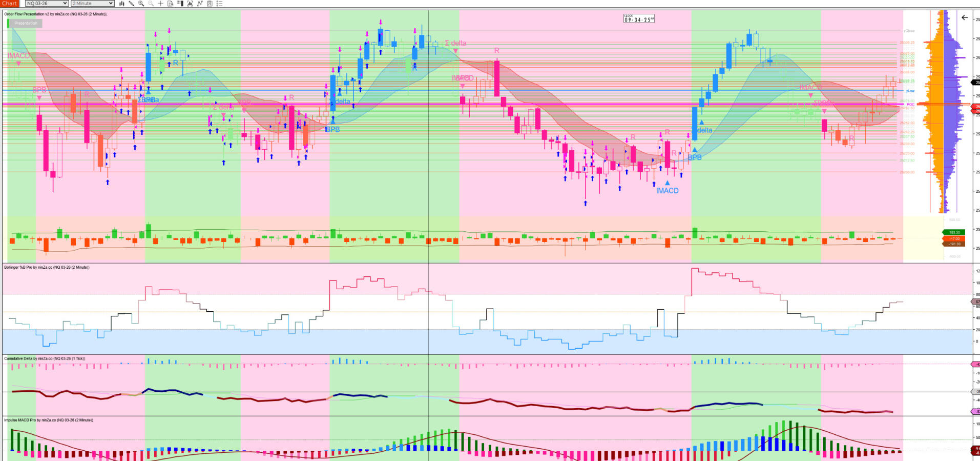Toggle the Presentation button on chart

pyautogui.click(x=26, y=23)
